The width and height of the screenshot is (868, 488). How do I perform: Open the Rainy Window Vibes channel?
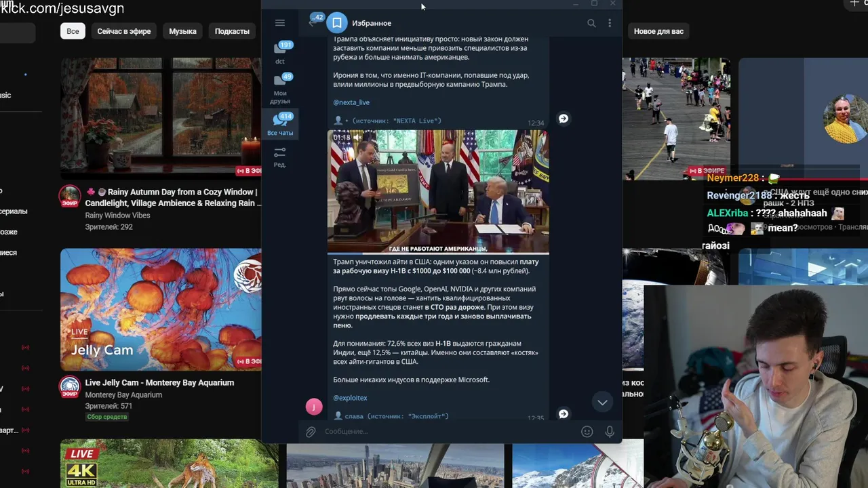point(117,216)
